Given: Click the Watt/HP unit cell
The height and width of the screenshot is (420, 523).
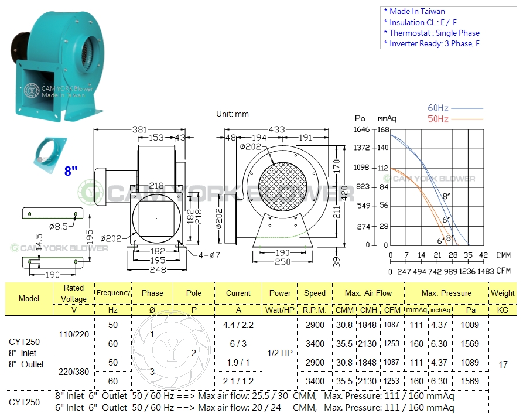Looking at the screenshot, I should pos(280,310).
